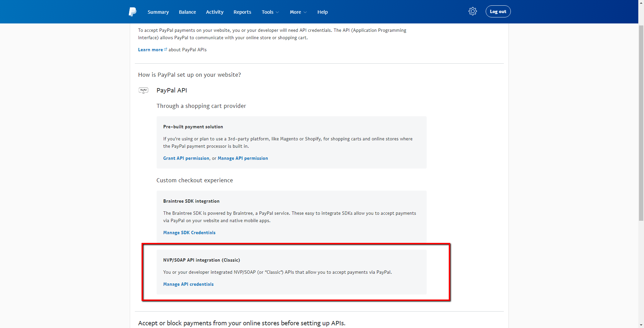Click Manage API permission link
Screen dimensions: 644x328
[243, 158]
